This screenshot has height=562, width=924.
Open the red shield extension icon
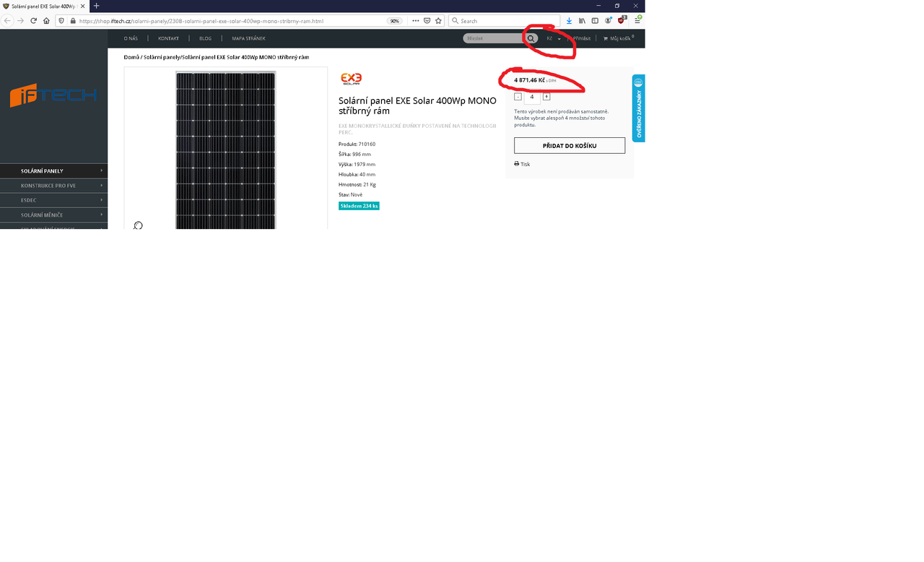(x=622, y=20)
